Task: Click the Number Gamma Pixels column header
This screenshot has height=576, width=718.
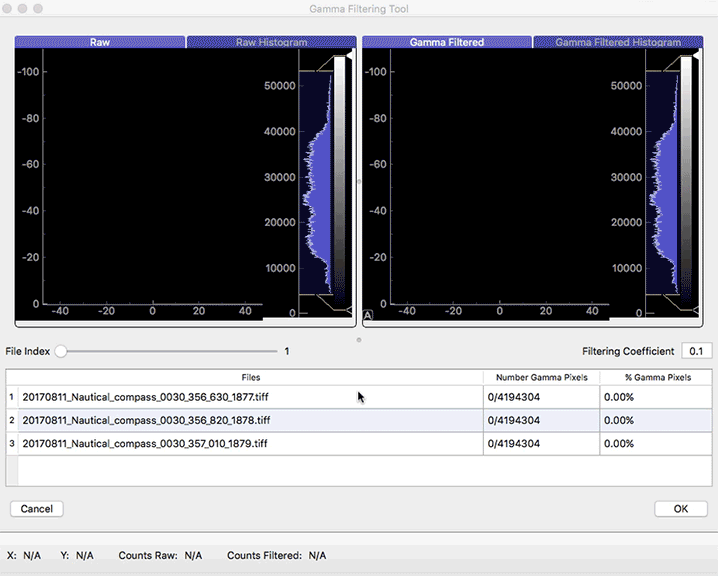Action: [x=541, y=377]
